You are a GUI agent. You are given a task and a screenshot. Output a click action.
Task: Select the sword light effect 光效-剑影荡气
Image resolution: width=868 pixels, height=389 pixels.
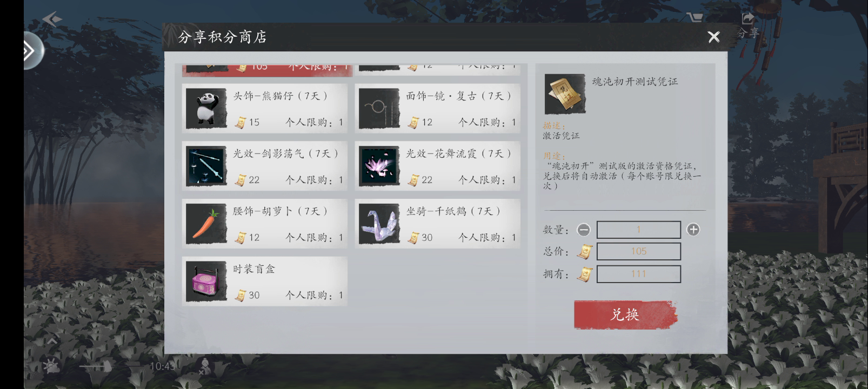[x=265, y=166]
